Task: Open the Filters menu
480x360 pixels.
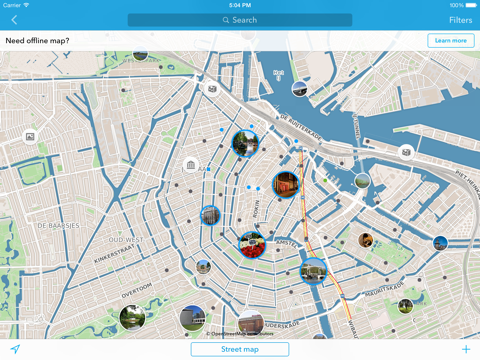Action: [x=460, y=20]
